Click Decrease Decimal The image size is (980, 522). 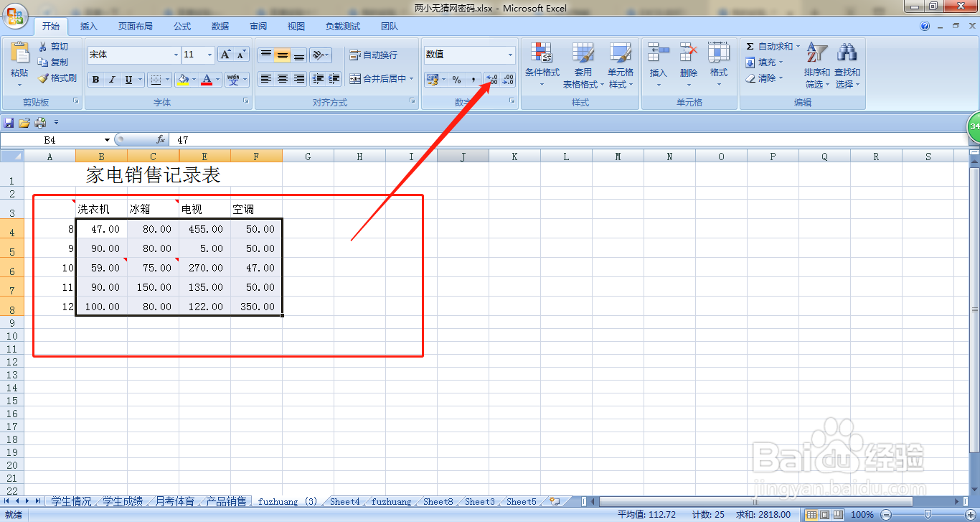[508, 80]
